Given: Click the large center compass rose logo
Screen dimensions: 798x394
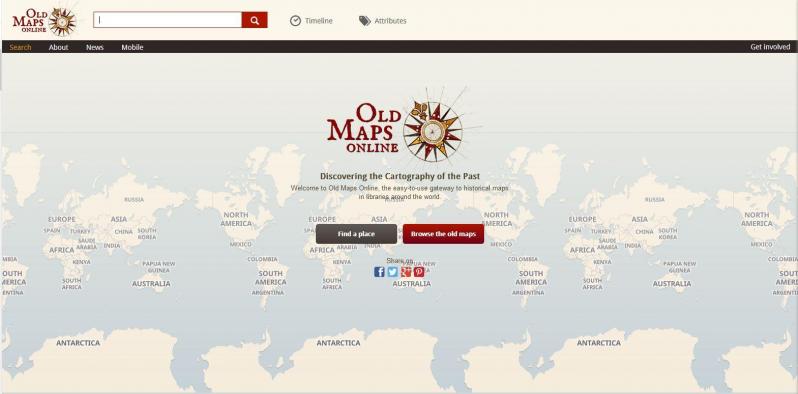Looking at the screenshot, I should pyautogui.click(x=433, y=131).
